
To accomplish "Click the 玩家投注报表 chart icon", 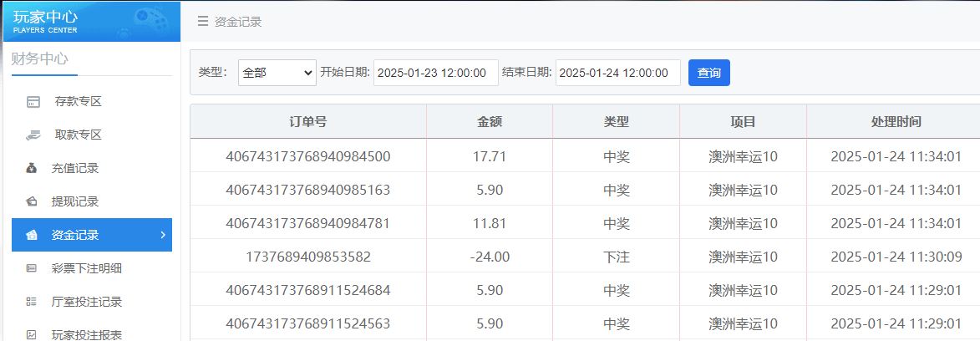I will point(32,334).
